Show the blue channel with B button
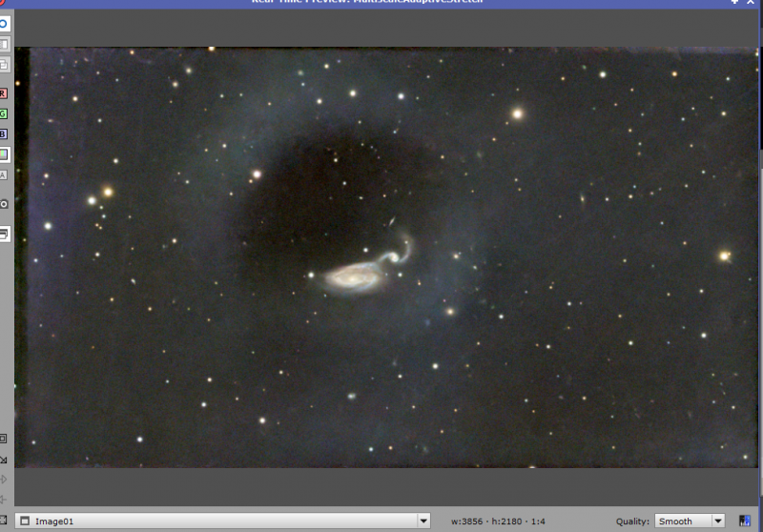The height and width of the screenshot is (532, 763). point(4,134)
